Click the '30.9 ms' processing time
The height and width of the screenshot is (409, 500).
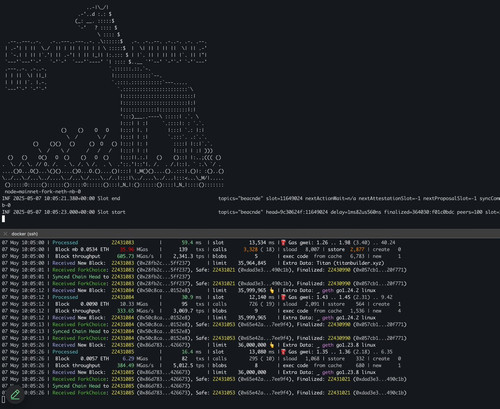(192, 297)
